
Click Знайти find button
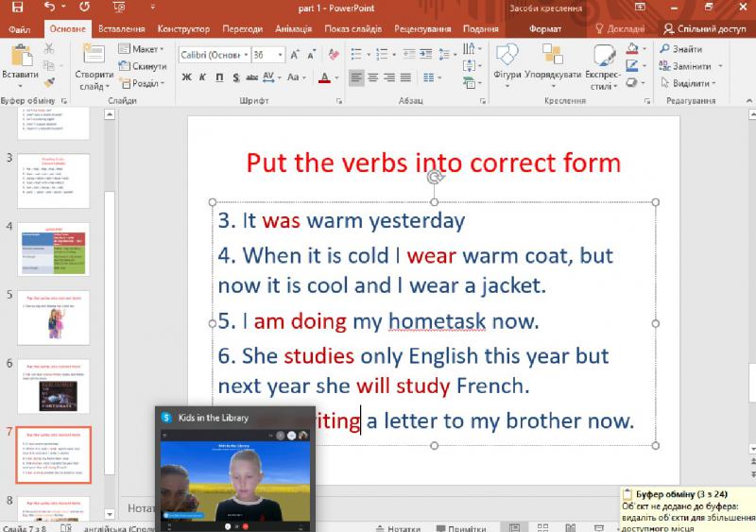point(680,49)
